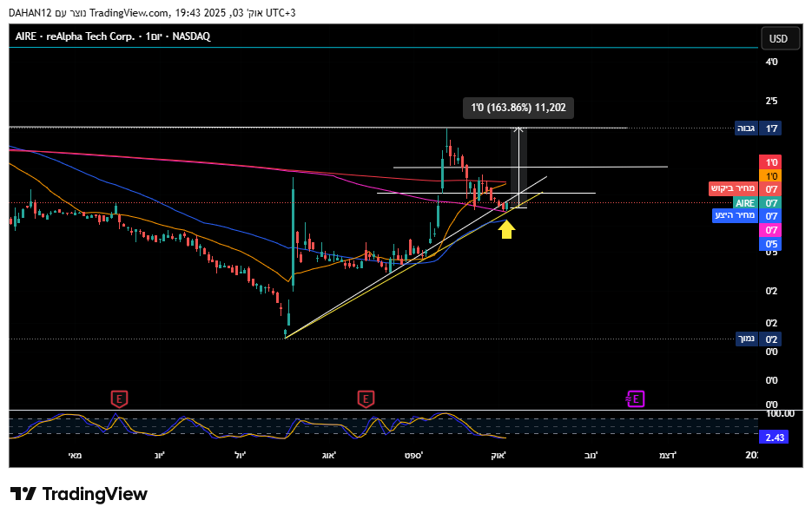Select the orange 1'0 price tag
The height and width of the screenshot is (520, 812).
coord(770,176)
